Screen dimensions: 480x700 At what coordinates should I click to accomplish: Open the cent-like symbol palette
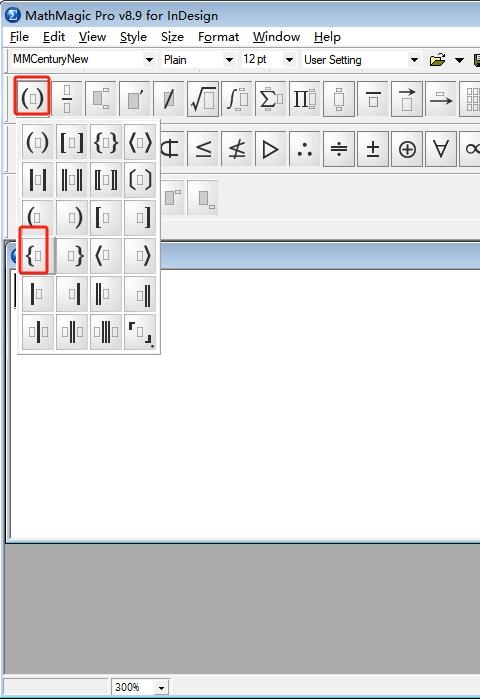click(x=171, y=149)
